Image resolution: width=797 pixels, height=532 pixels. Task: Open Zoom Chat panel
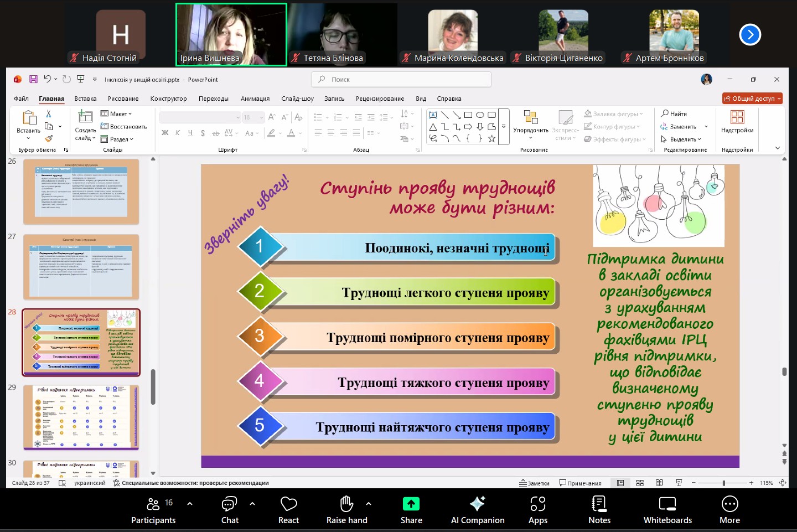(229, 509)
